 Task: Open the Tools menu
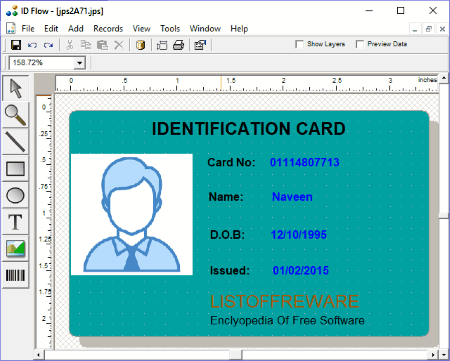click(x=170, y=29)
